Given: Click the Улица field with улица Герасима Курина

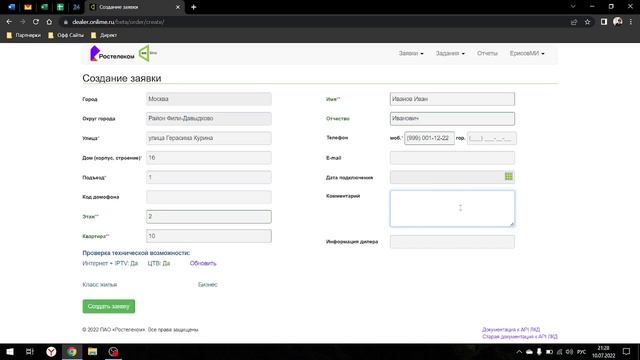Looking at the screenshot, I should click(x=209, y=138).
